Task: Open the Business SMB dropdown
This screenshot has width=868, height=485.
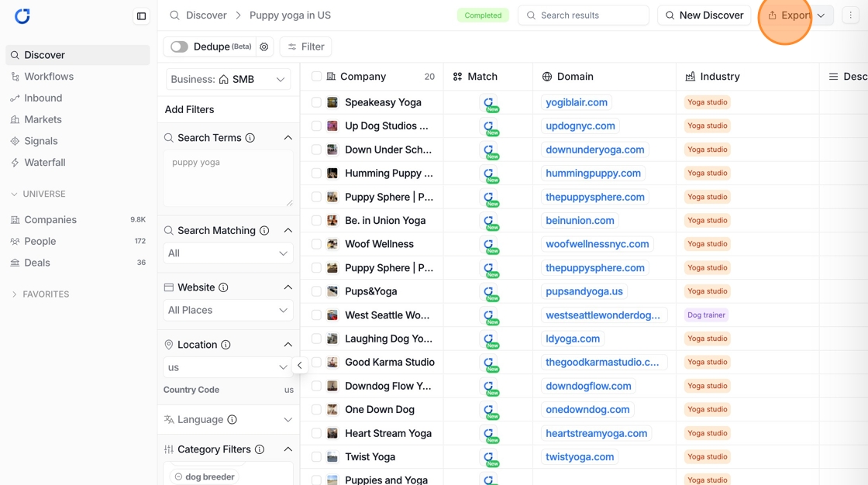Action: click(x=228, y=80)
